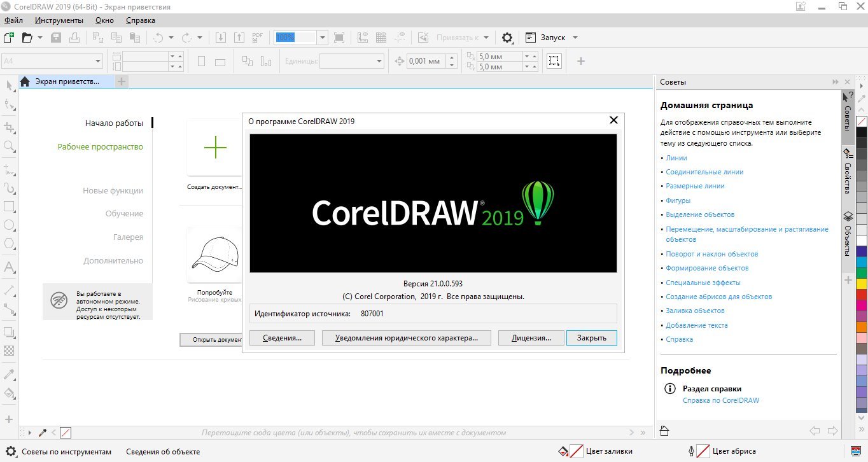The height and width of the screenshot is (462, 868).
Task: Click the Создать документ plus thumbnail
Action: [215, 148]
